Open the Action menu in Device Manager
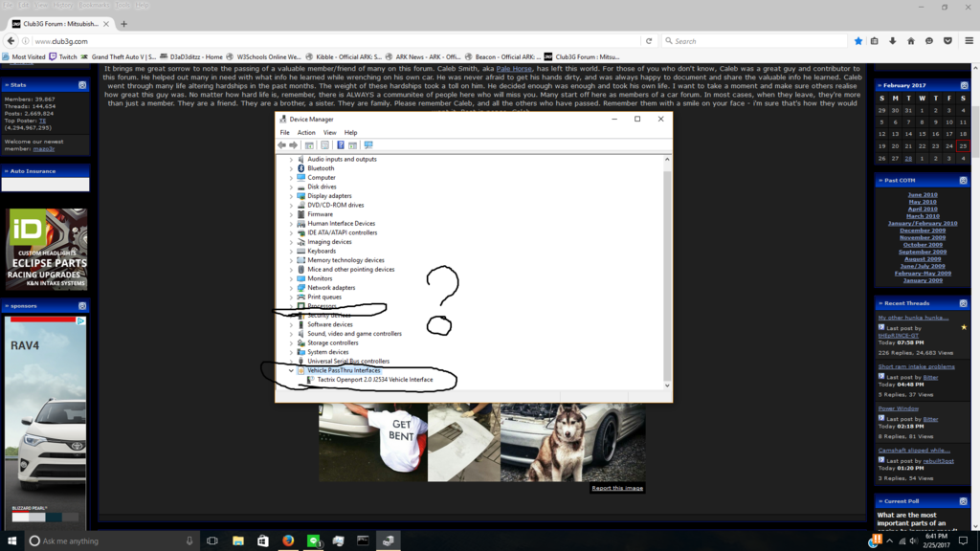Image resolution: width=980 pixels, height=551 pixels. coord(306,132)
